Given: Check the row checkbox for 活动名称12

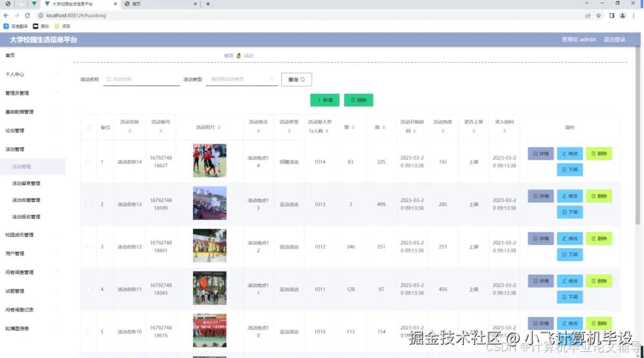Looking at the screenshot, I should tap(88, 247).
